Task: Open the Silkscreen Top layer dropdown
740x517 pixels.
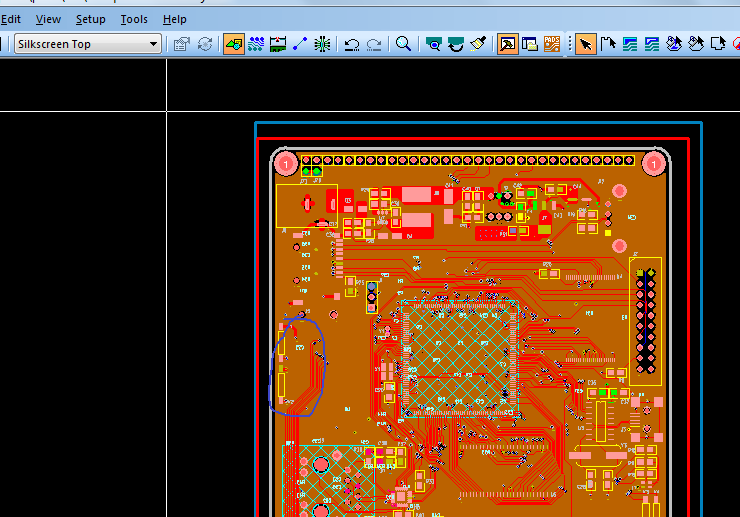Action: click(88, 44)
